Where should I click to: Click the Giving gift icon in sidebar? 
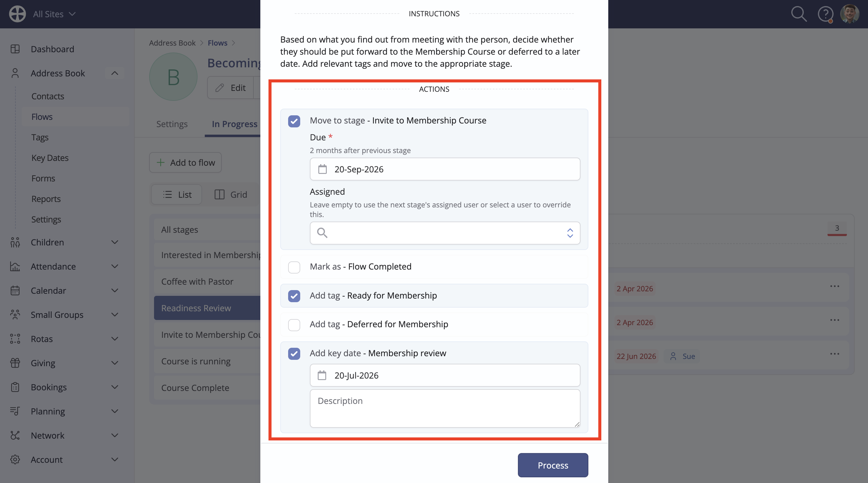pyautogui.click(x=15, y=363)
